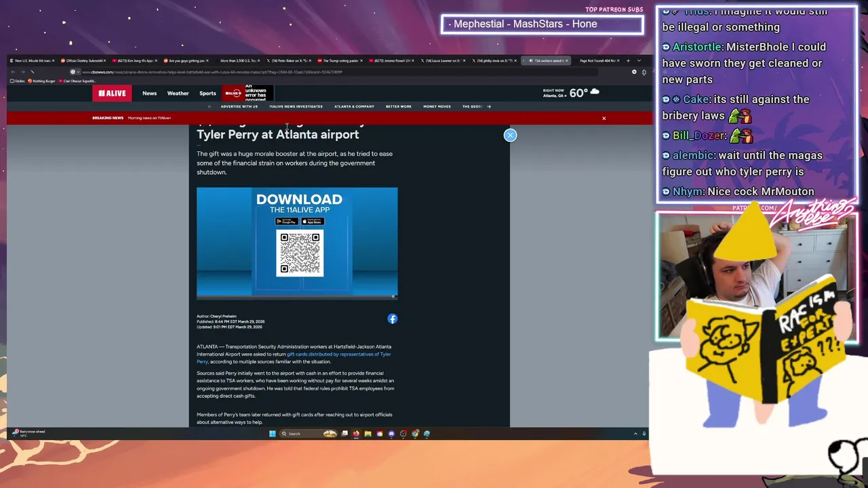The image size is (868, 488).
Task: Stop loading the page in browser
Action: 32,72
